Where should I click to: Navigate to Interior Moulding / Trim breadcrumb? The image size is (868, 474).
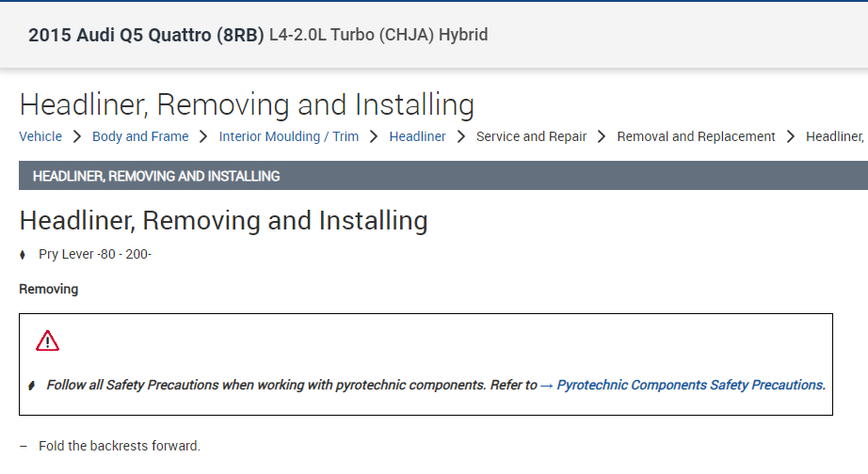pos(289,136)
